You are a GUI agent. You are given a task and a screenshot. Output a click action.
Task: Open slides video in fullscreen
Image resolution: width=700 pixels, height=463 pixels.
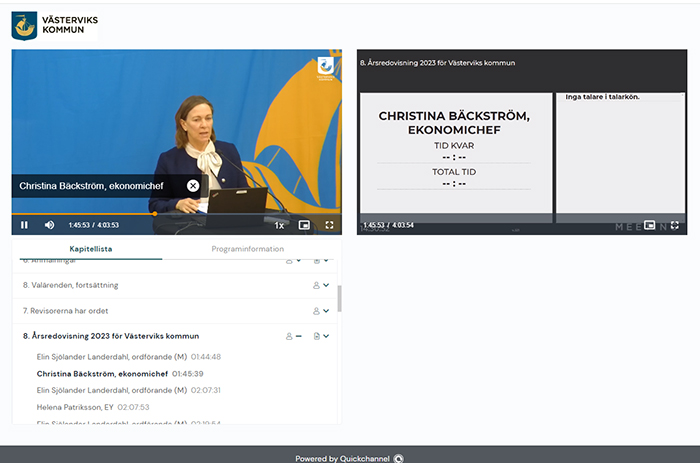tap(675, 225)
